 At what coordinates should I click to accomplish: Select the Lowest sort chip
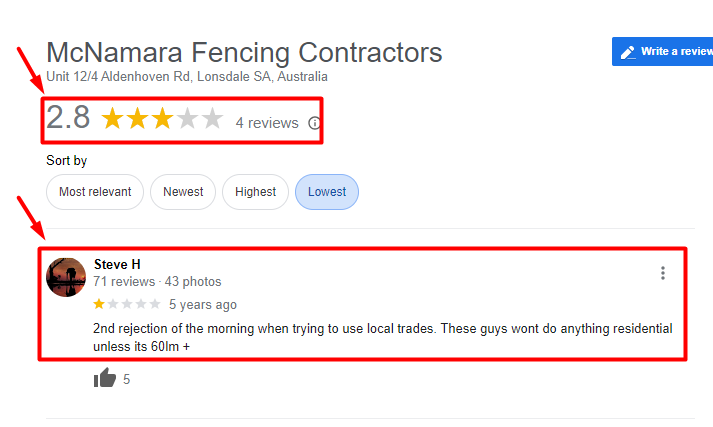[x=327, y=192]
